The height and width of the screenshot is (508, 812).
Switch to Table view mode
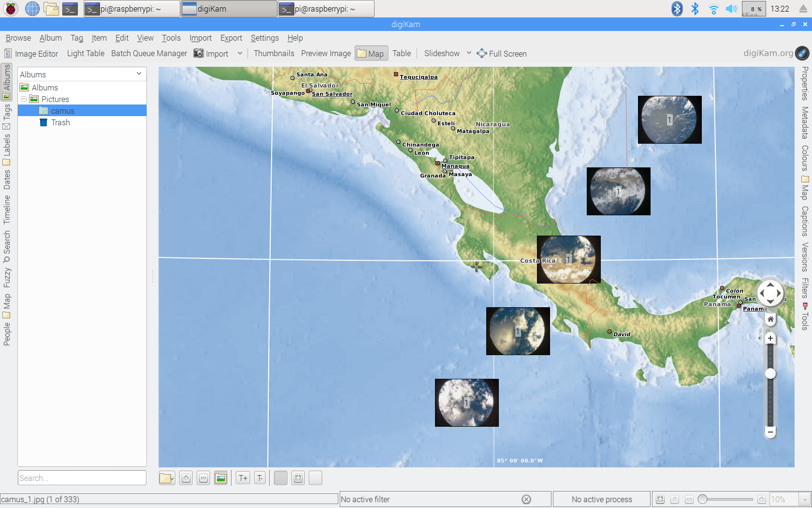tap(401, 54)
